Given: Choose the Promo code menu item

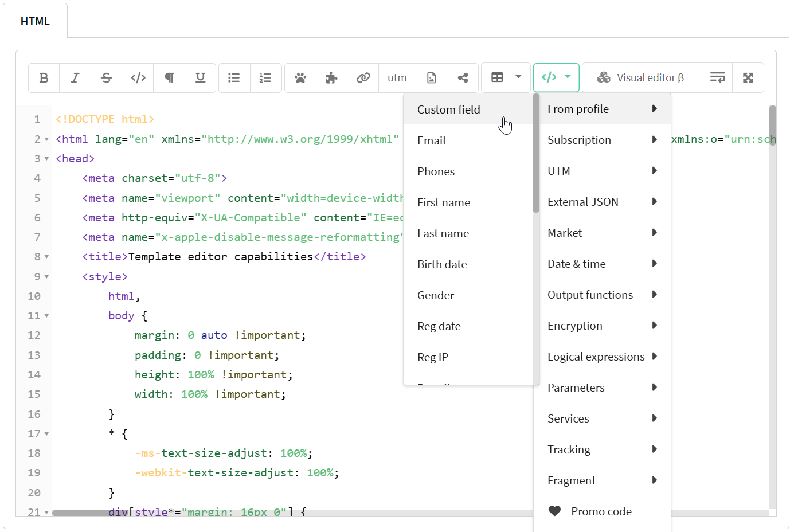Looking at the screenshot, I should 602,511.
